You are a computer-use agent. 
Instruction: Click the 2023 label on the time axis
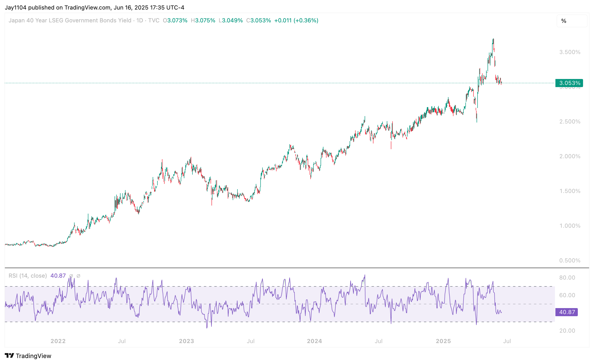(186, 341)
